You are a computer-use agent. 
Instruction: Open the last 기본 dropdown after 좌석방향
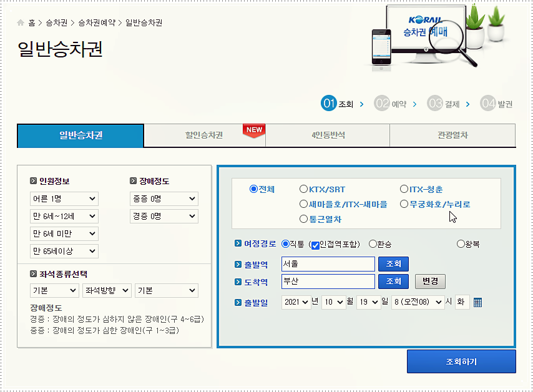[x=167, y=290]
